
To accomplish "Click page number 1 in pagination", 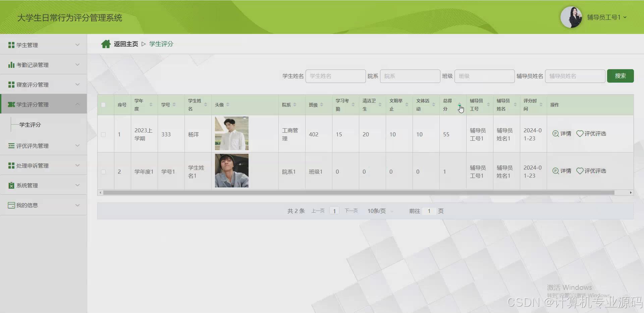I will pyautogui.click(x=334, y=211).
